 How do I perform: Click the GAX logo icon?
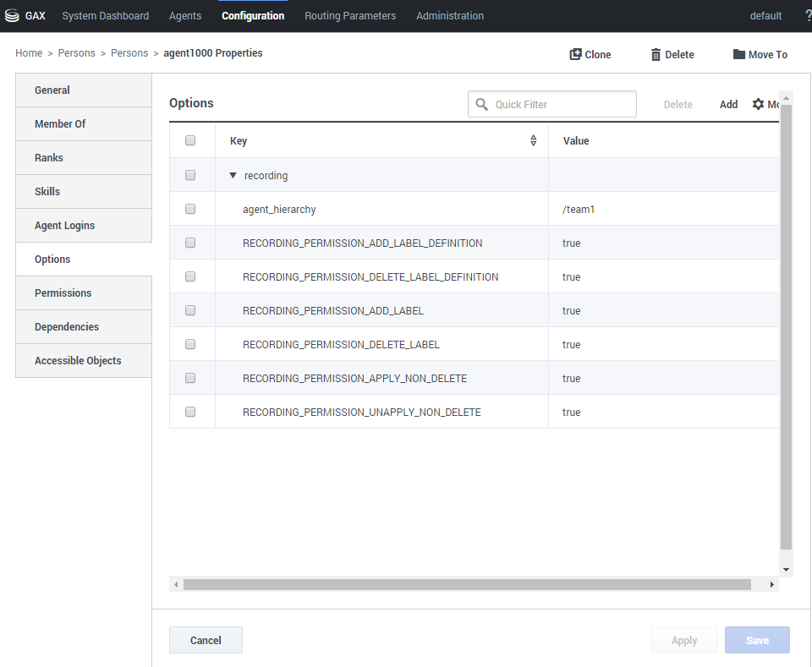[x=12, y=16]
